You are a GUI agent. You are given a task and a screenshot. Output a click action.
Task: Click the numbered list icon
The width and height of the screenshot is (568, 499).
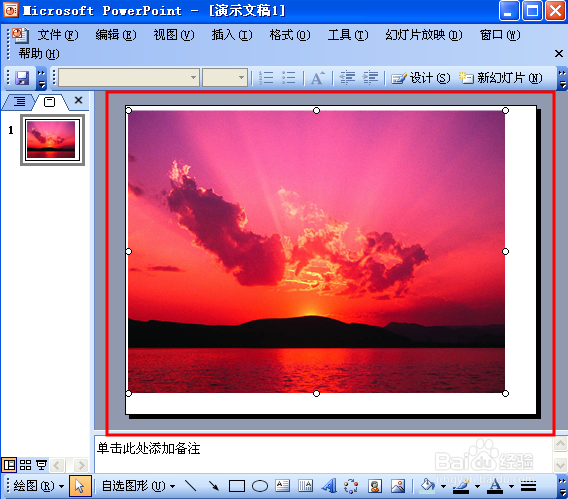tap(266, 78)
